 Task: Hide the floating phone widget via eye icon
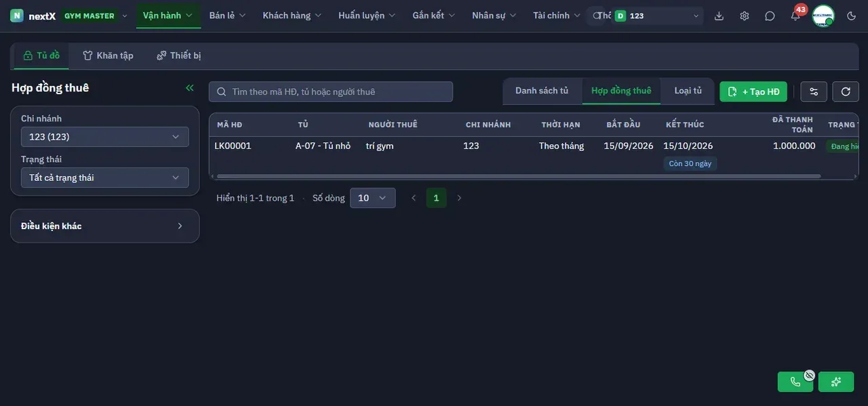[x=809, y=375]
